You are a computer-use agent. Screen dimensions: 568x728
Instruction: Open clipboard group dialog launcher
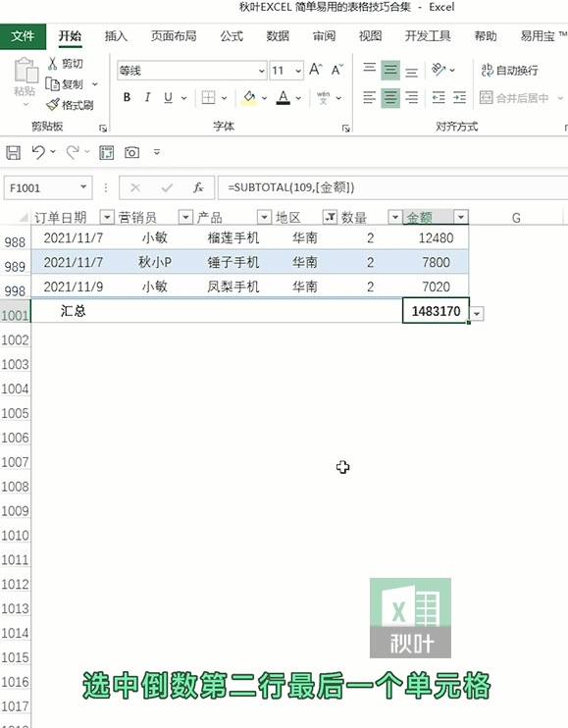tap(103, 129)
